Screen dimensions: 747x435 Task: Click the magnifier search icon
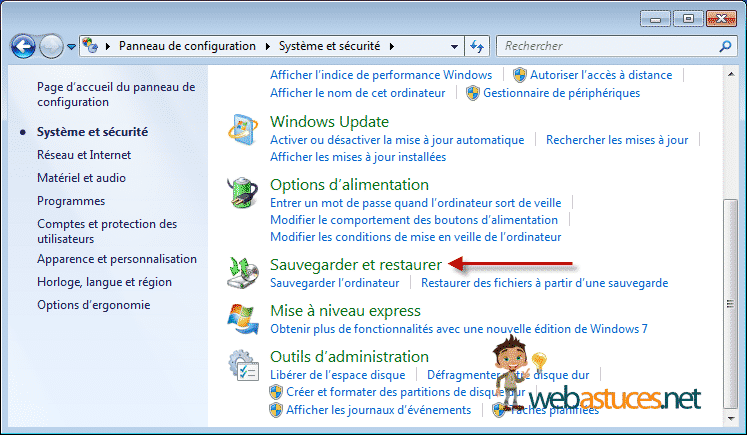coord(725,46)
